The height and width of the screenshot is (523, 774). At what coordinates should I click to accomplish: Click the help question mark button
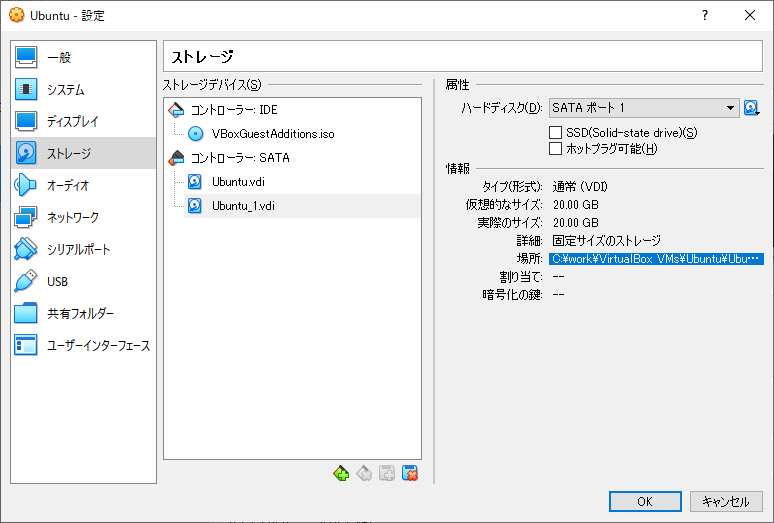(x=705, y=15)
